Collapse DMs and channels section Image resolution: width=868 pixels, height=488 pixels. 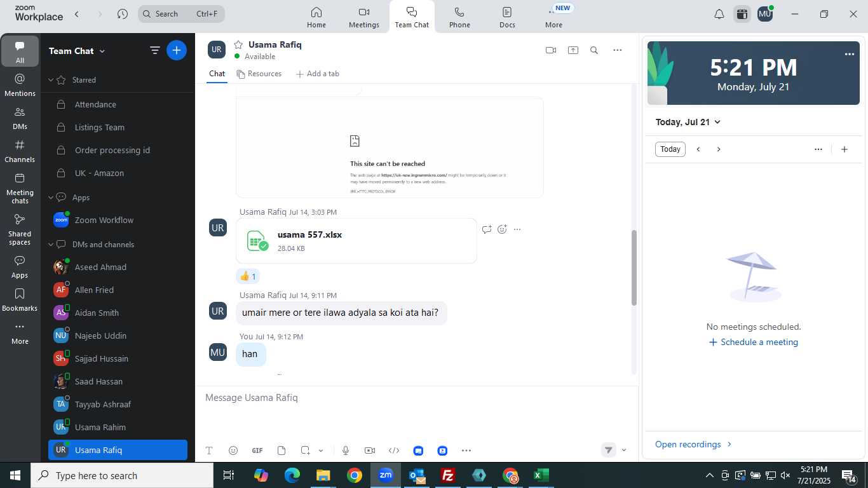coord(51,245)
